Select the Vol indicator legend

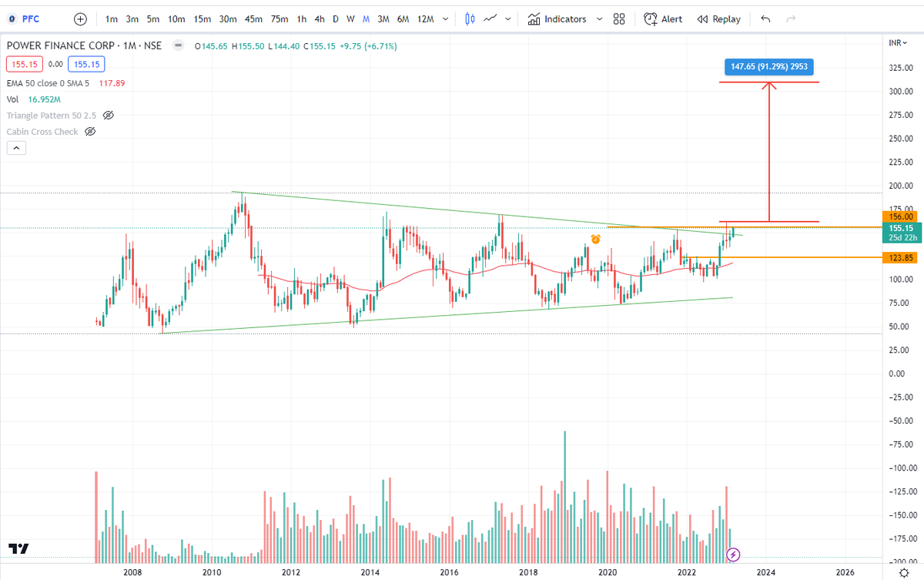[x=12, y=99]
